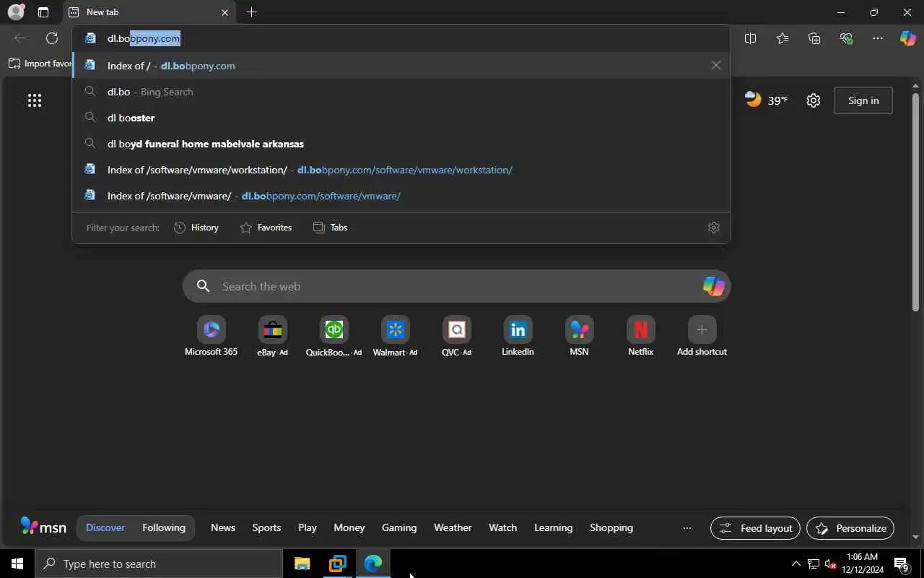Switch to Following feed tab
Image resolution: width=924 pixels, height=578 pixels.
click(x=164, y=528)
